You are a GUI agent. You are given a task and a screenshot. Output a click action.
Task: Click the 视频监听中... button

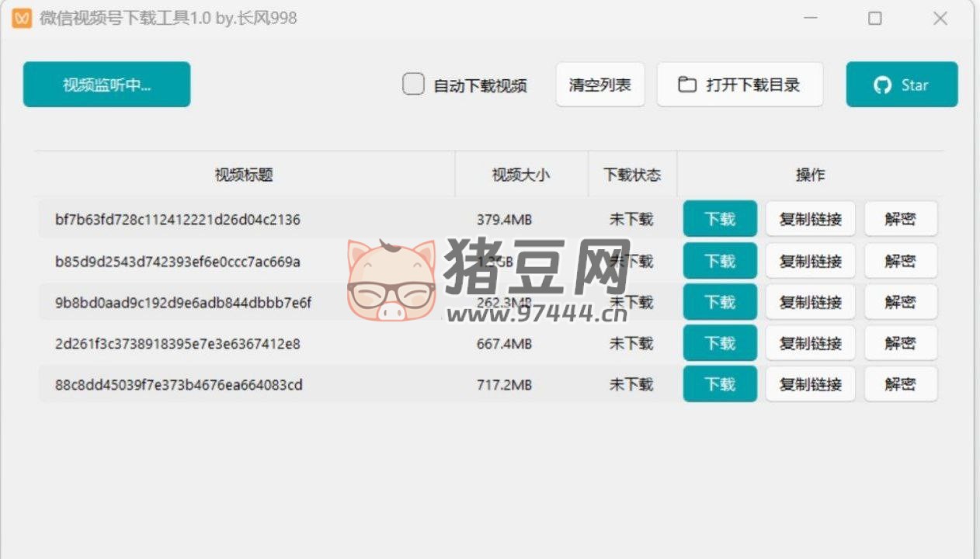[106, 85]
